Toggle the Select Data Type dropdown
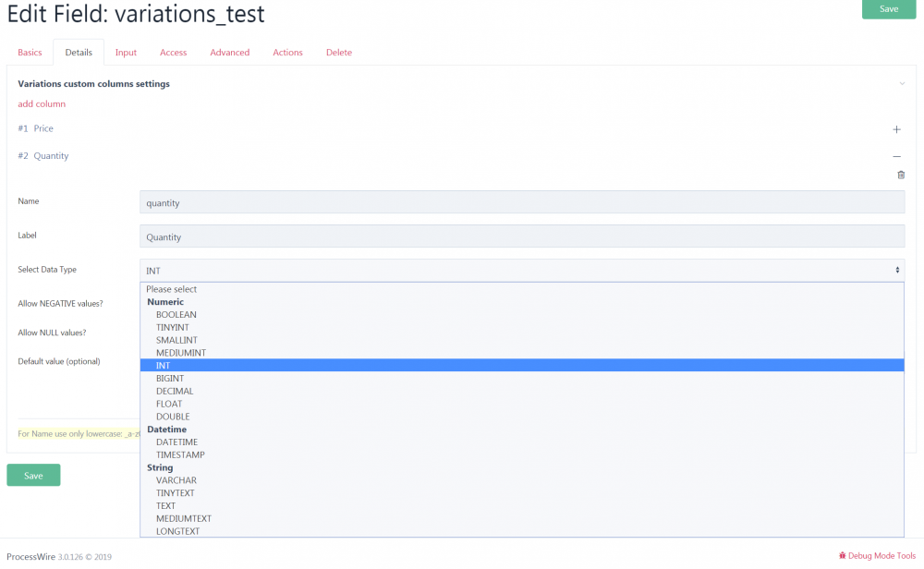Viewport: 924px width, 569px height. click(x=522, y=271)
